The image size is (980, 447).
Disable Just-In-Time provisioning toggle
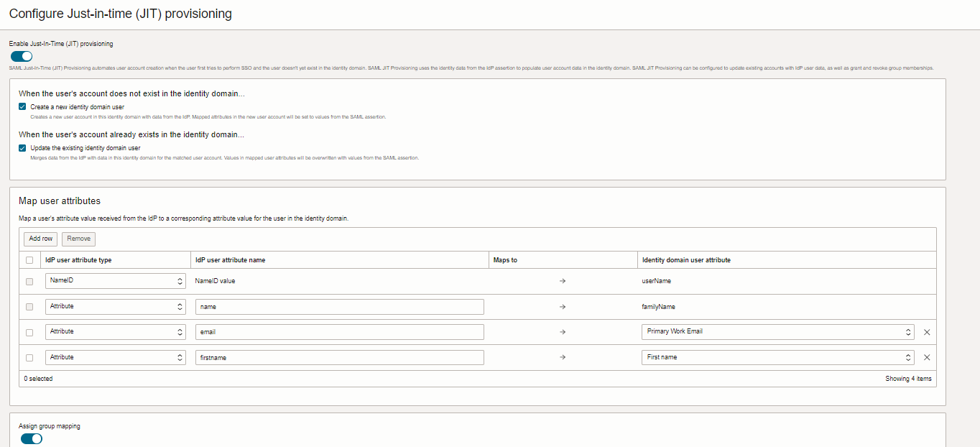[x=22, y=56]
